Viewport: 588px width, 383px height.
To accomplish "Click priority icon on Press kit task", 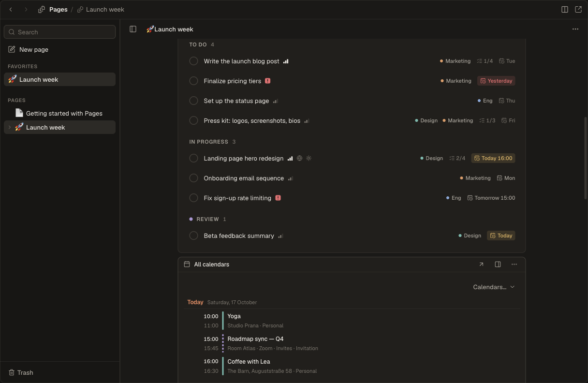I will [307, 121].
